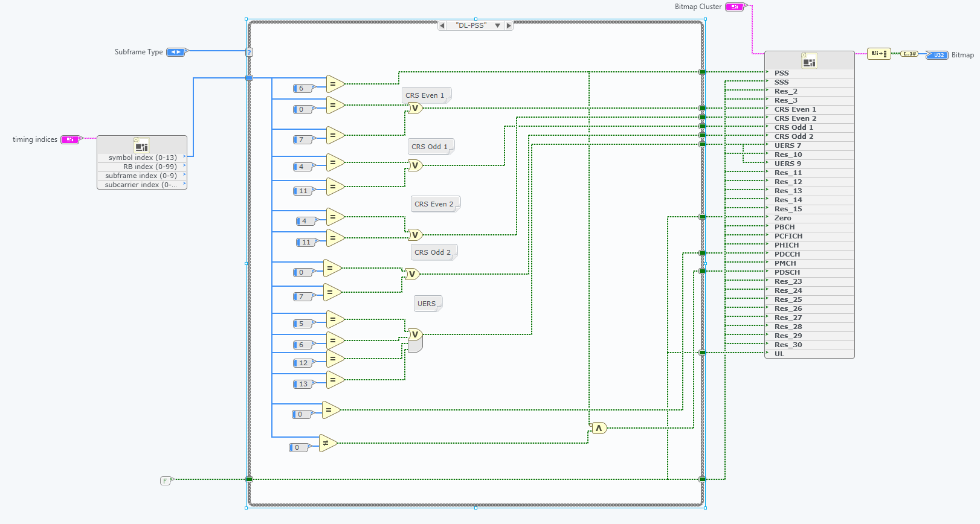
Task: Click the UERS comment label
Action: point(427,304)
